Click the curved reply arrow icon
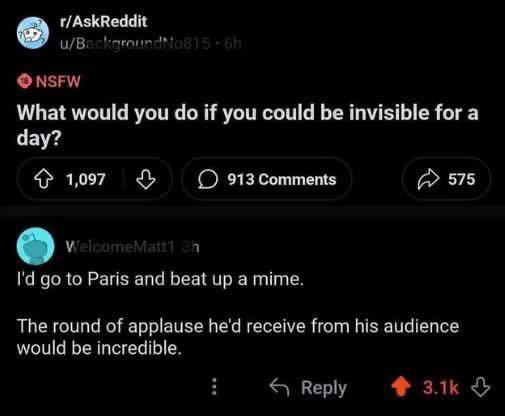 (x=279, y=387)
